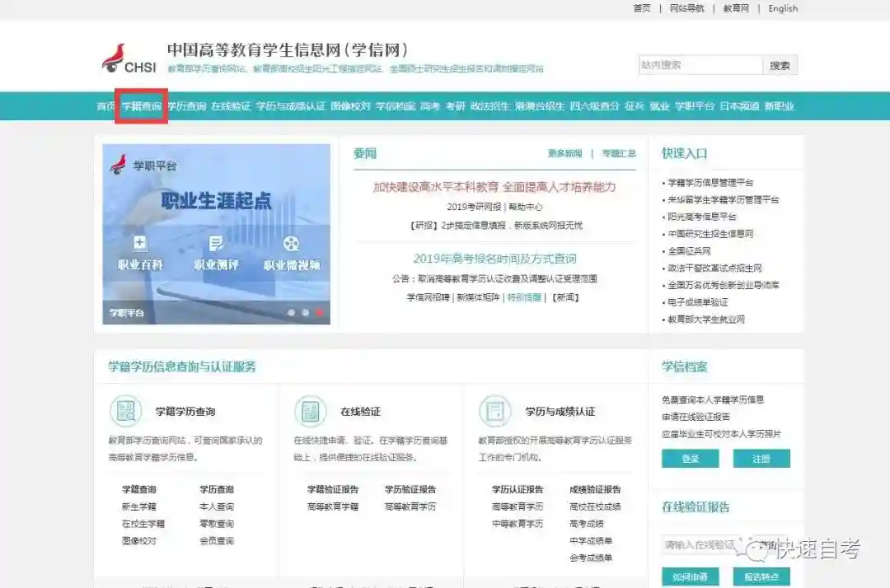This screenshot has height=588, width=890.
Task: Click the 注册 button
Action: pyautogui.click(x=761, y=459)
